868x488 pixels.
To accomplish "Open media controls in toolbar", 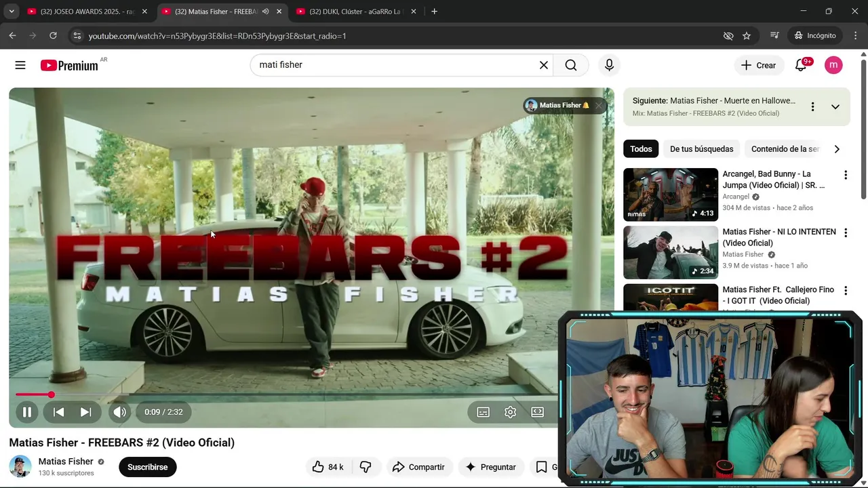I will [x=774, y=35].
